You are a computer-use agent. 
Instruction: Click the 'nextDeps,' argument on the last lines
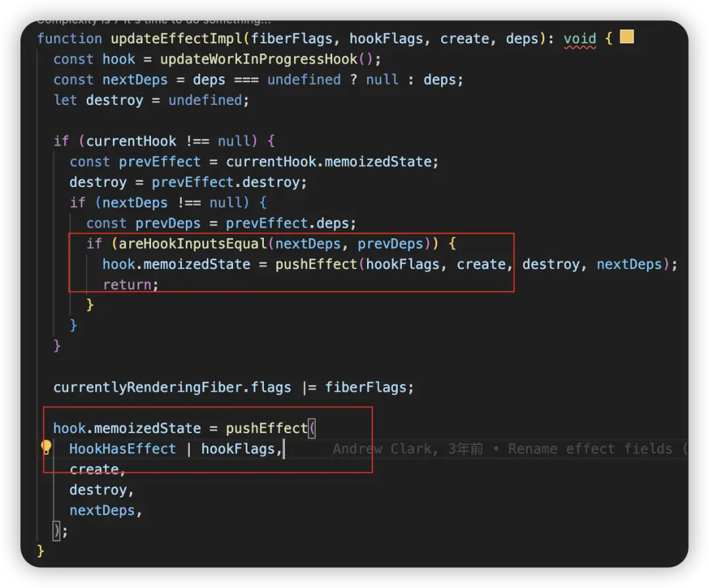(x=106, y=511)
